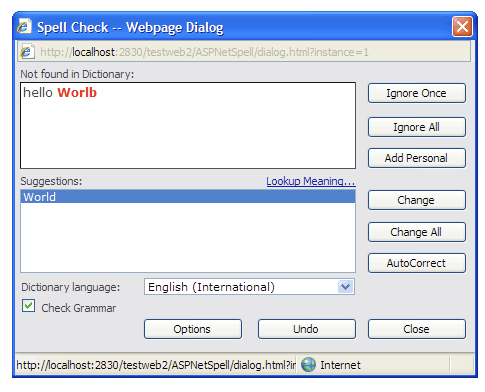Click the page icon in address bar
Screen dimensions: 485x392
coord(27,52)
